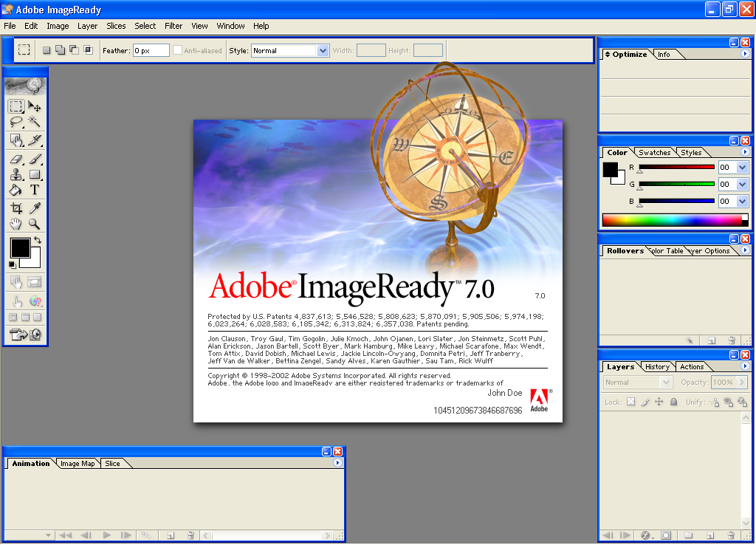
Task: Choose Add to Selection mode in options bar
Action: click(x=61, y=50)
